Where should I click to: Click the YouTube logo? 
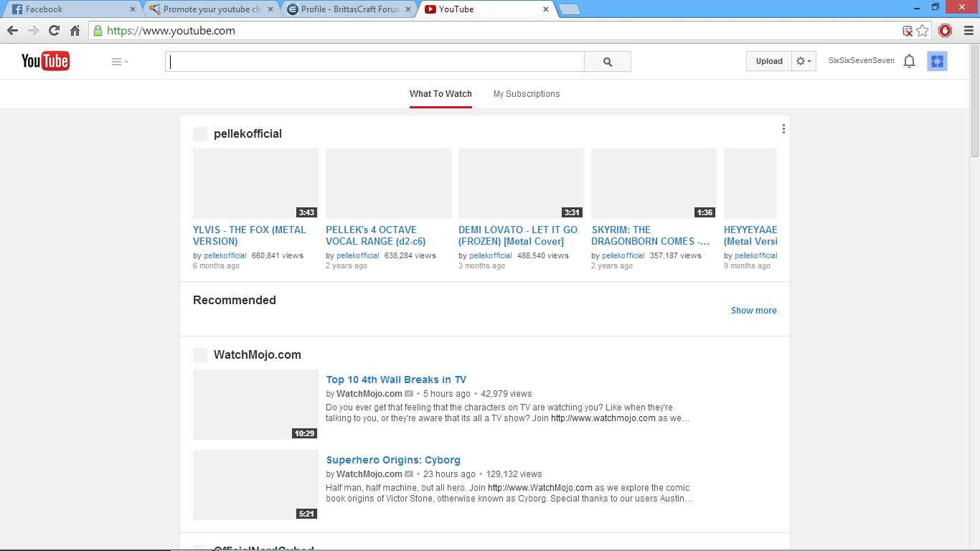pos(45,61)
